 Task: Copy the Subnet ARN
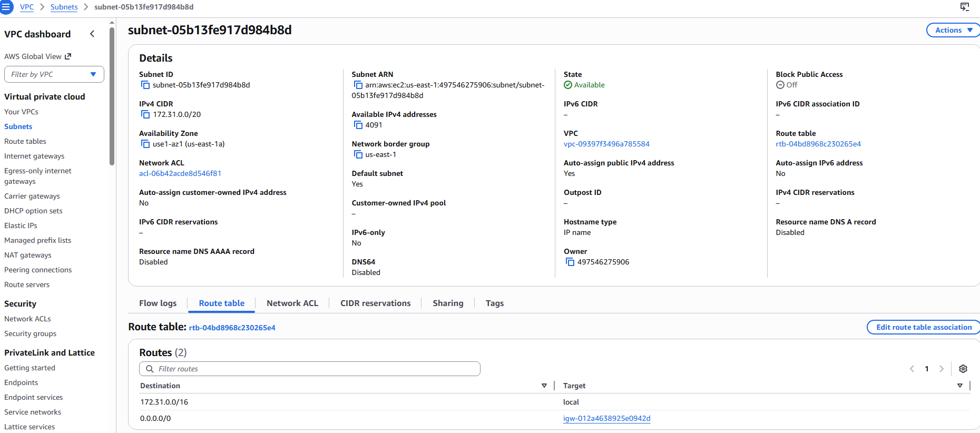click(x=358, y=85)
